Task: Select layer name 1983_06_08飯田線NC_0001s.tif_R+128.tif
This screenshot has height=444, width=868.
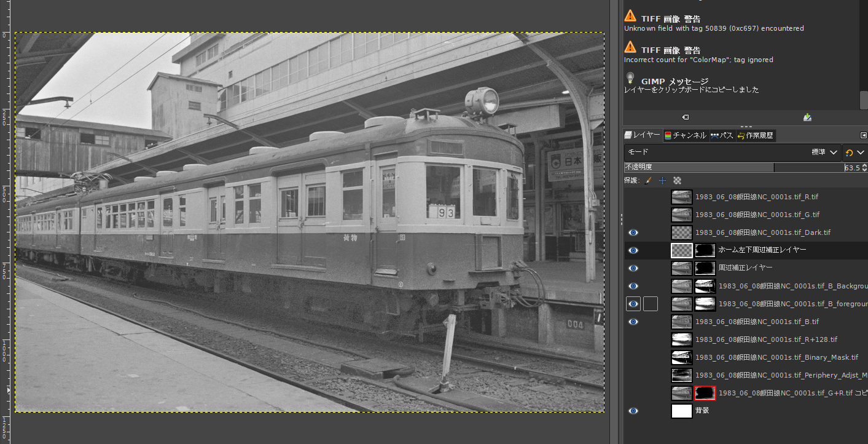Action: (x=766, y=339)
